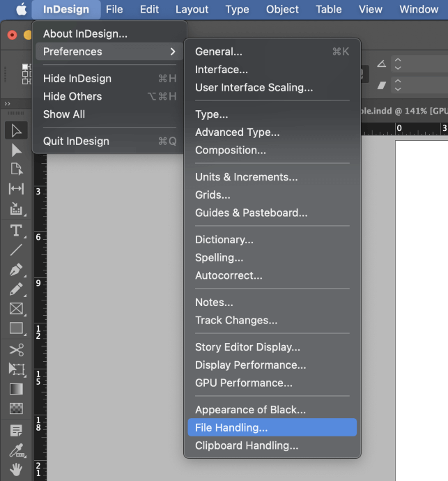Open Display Performance... preferences
This screenshot has height=481, width=448.
point(272,365)
